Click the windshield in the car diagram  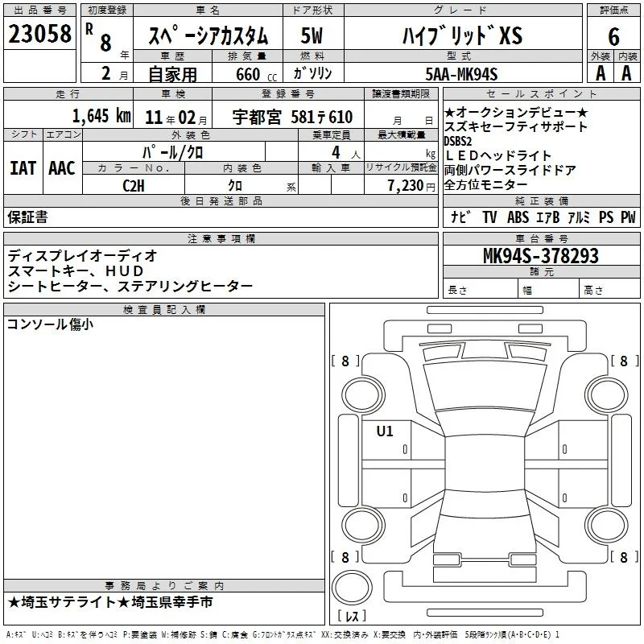pyautogui.click(x=485, y=386)
